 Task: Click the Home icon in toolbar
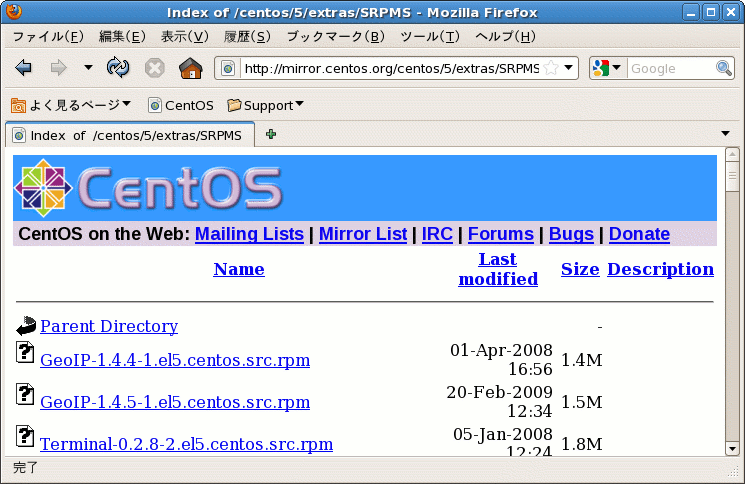[x=190, y=68]
